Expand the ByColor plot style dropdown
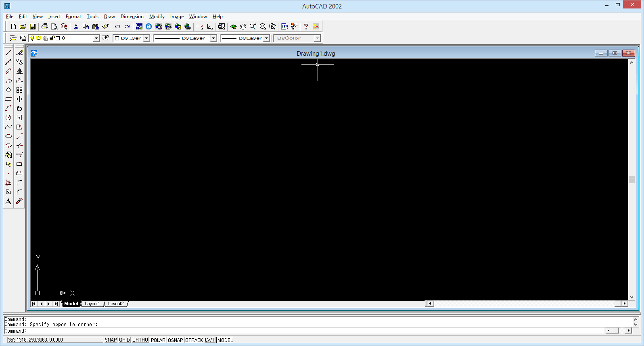 pyautogui.click(x=318, y=38)
